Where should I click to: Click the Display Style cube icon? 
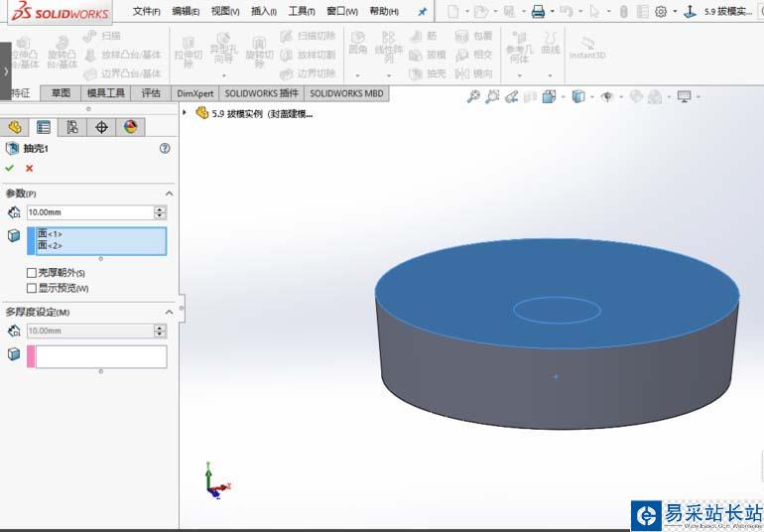tap(577, 96)
